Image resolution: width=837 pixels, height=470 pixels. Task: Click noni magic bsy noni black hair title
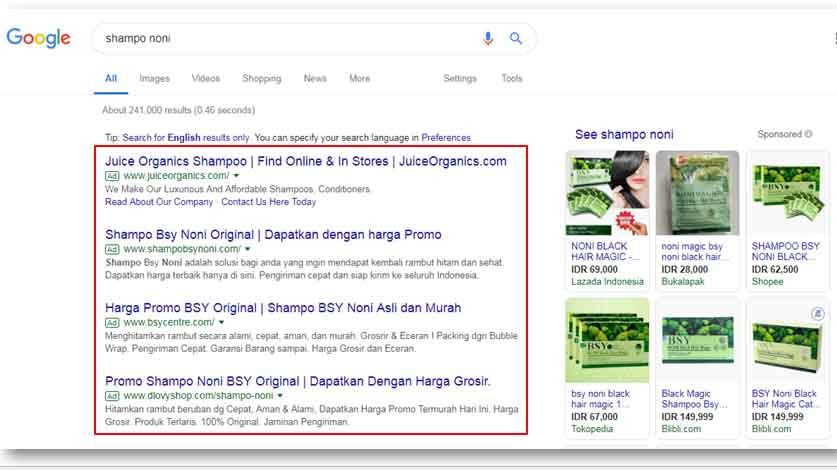coord(693,252)
